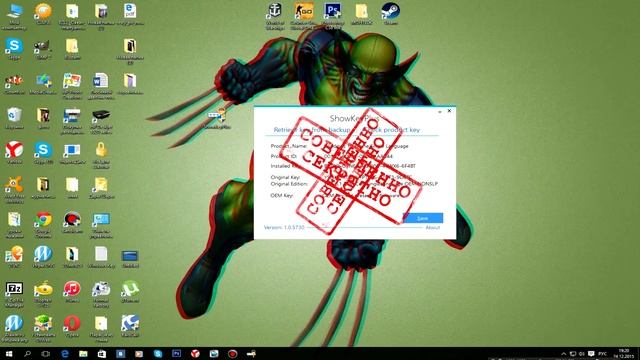
Task: Select the Photoshop desktop shortcut
Action: click(333, 16)
